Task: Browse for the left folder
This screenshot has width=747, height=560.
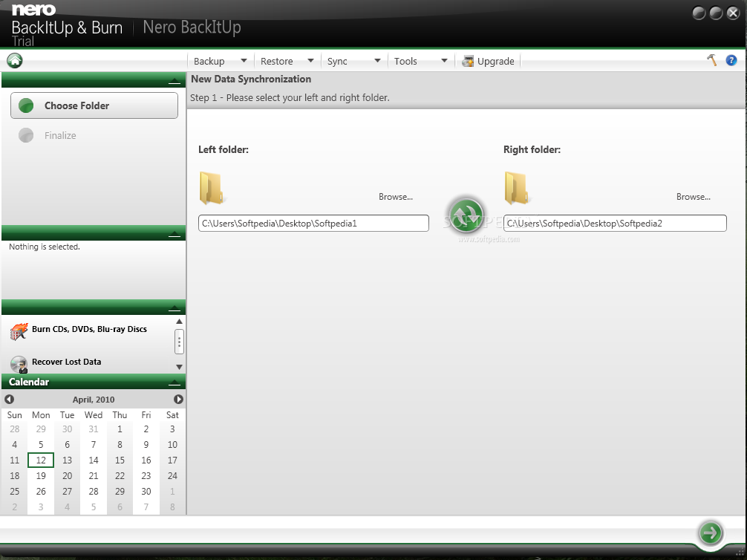Action: pos(396,196)
